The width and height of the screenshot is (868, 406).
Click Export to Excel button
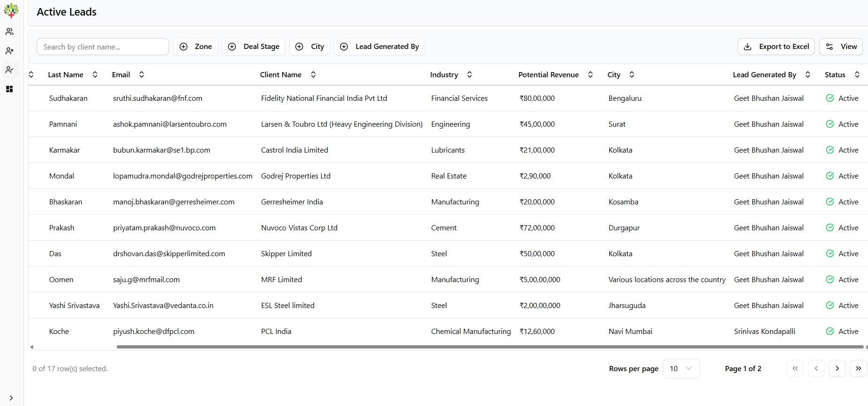(x=776, y=47)
